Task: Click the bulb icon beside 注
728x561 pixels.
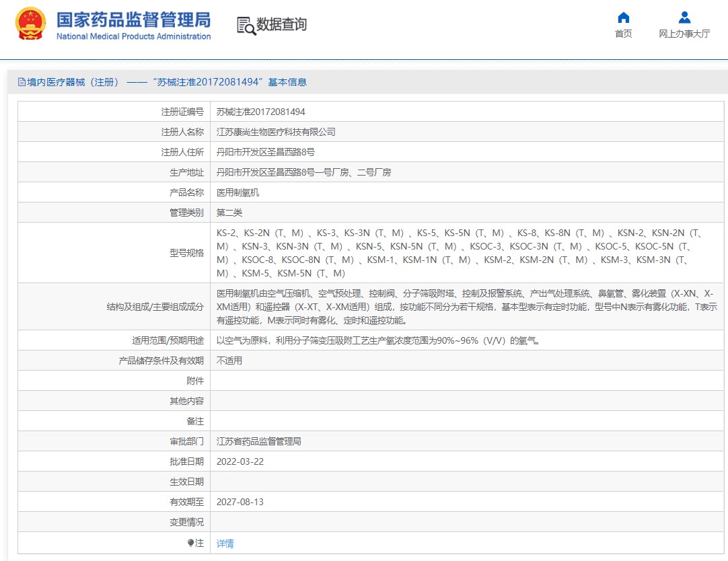Action: (x=190, y=543)
